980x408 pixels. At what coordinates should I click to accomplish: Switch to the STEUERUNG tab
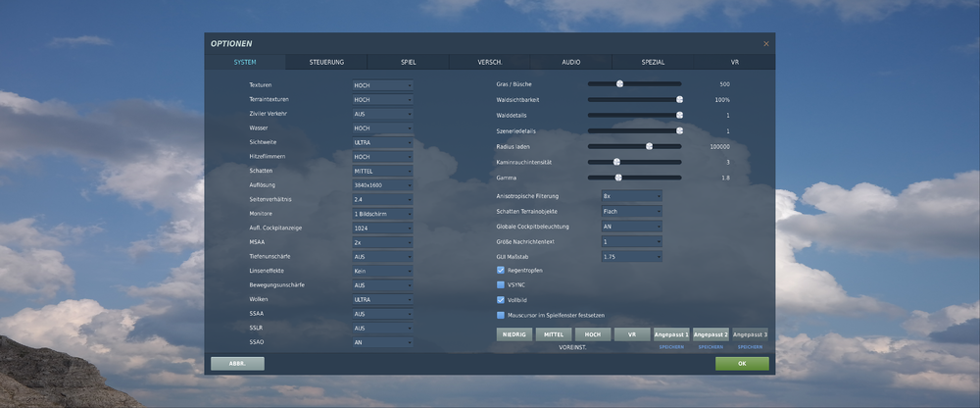pyautogui.click(x=326, y=62)
